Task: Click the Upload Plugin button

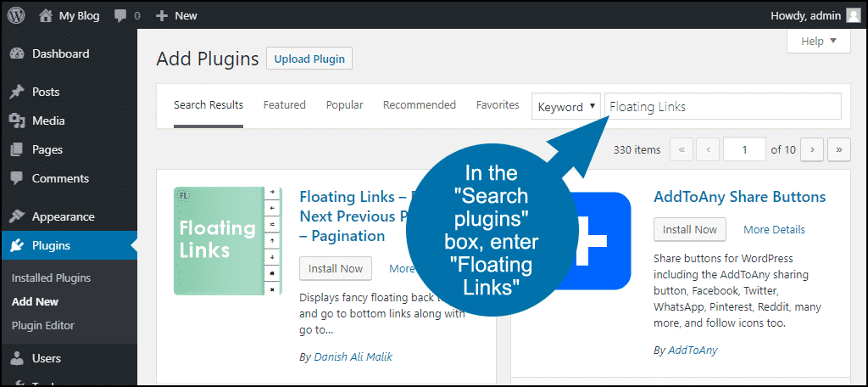Action: tap(309, 59)
